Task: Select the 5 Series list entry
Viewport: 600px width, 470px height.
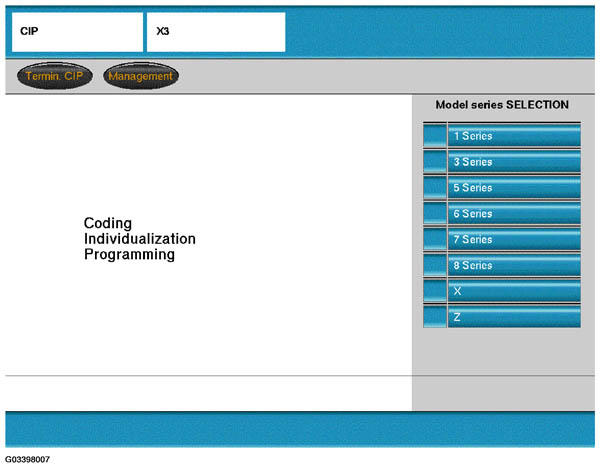Action: [514, 188]
